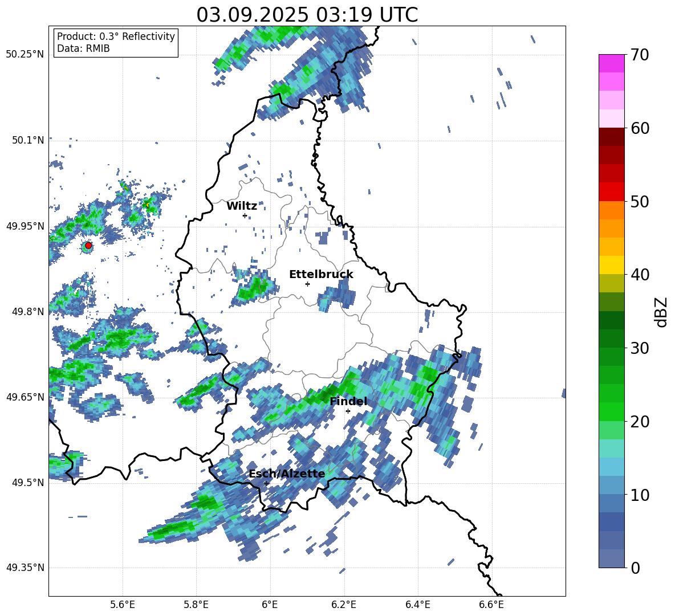Click the title 03.09.2025 03:19 UTC
The height and width of the screenshot is (616, 675).
pos(307,15)
